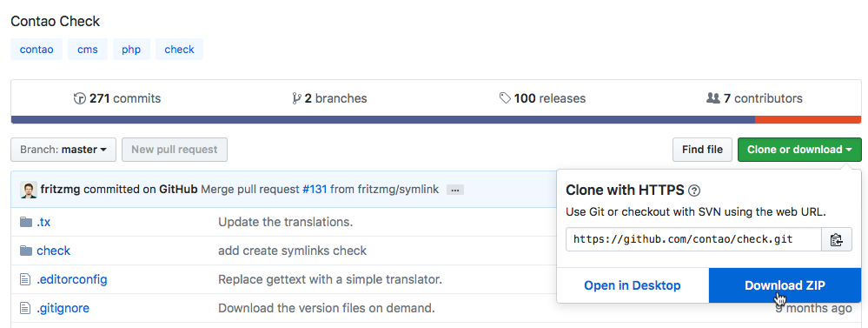Copy clone URL with clipboard icon
The image size is (868, 328).
pyautogui.click(x=837, y=239)
